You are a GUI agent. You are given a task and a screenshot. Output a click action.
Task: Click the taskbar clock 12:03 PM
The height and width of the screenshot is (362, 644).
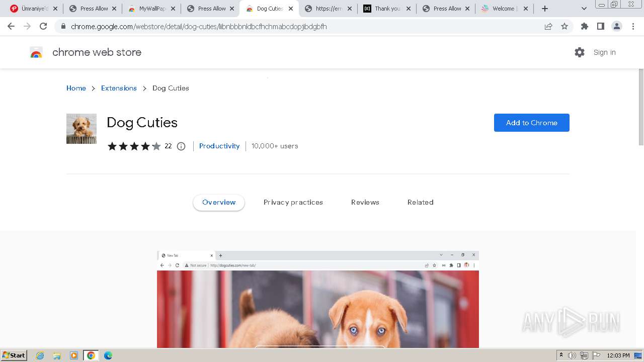[618, 355]
